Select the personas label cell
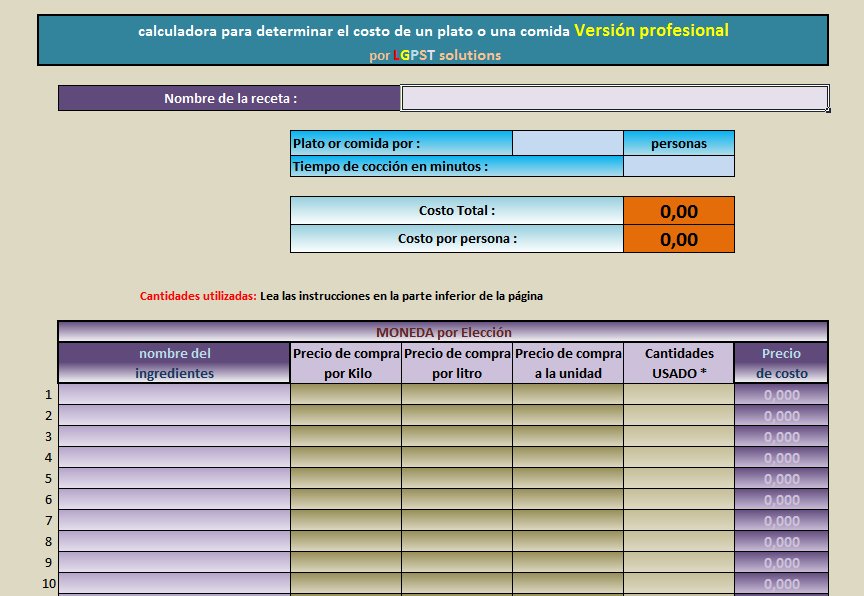Viewport: 864px width, 596px height. click(680, 143)
